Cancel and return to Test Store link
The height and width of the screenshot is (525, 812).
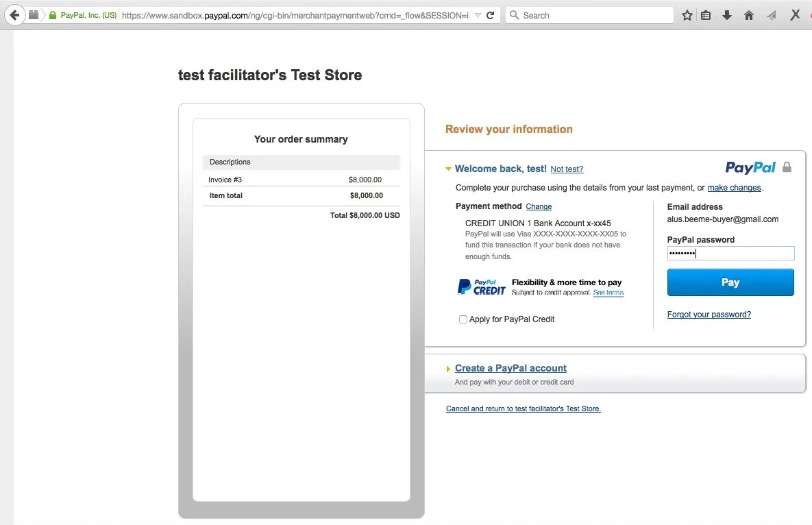coord(523,408)
